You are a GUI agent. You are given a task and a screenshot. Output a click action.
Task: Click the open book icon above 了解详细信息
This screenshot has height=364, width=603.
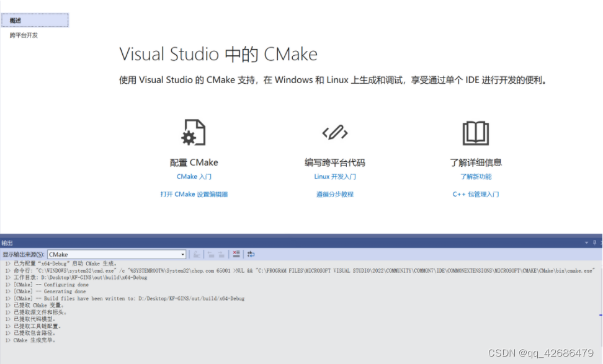coord(476,133)
